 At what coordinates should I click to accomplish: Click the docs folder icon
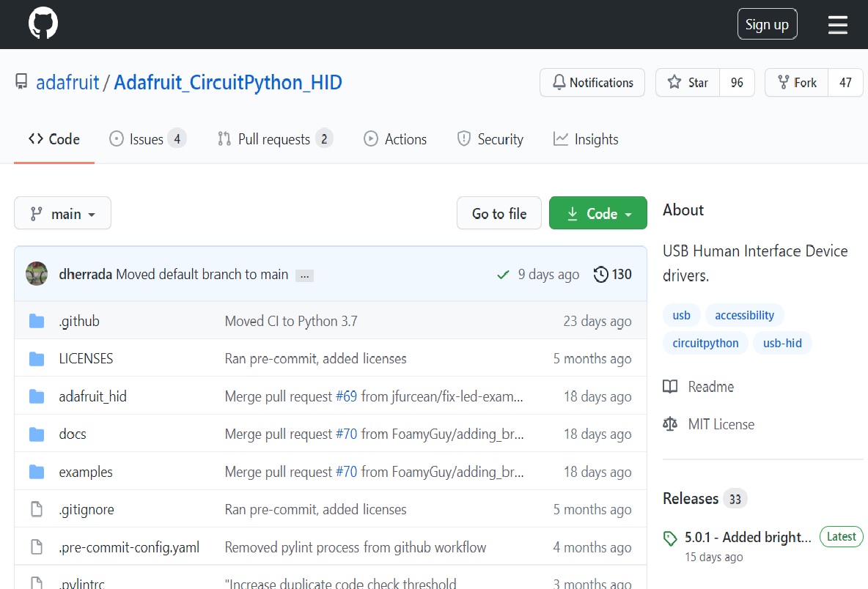[x=37, y=434]
